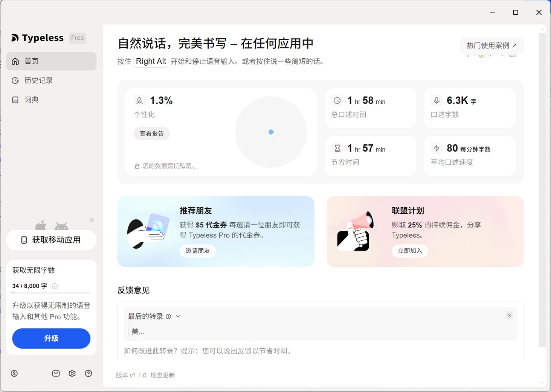Click 邀请朋友 to invite a friend

(x=197, y=251)
